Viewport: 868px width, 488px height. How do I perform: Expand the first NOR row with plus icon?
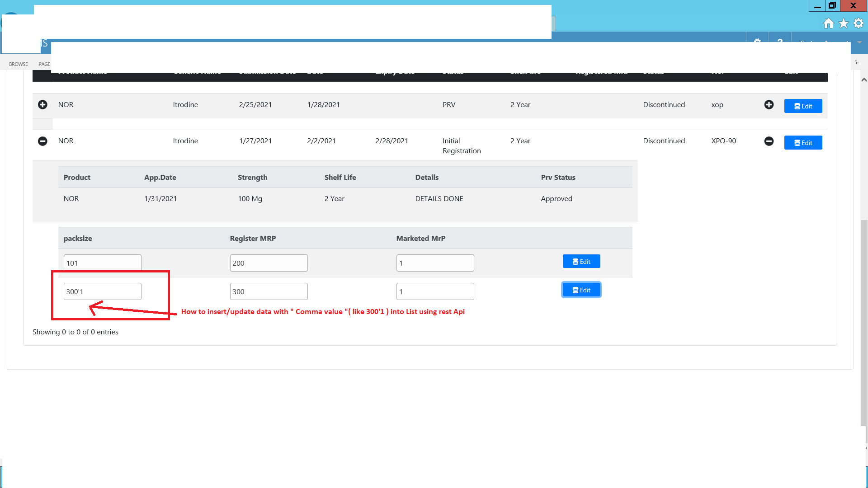pos(42,104)
